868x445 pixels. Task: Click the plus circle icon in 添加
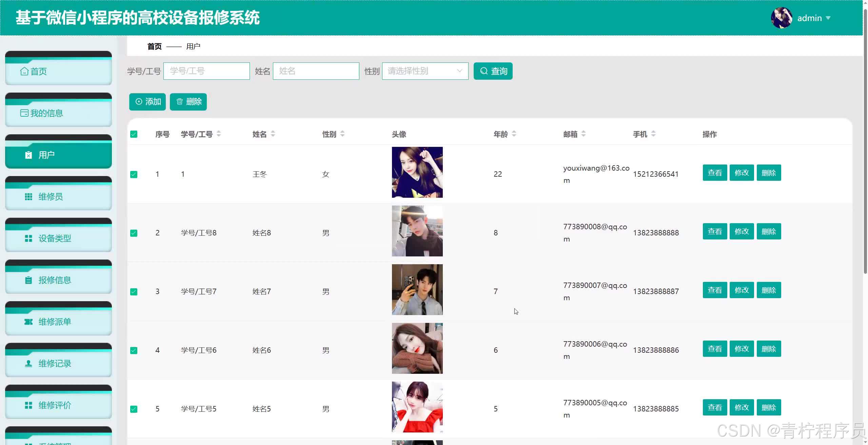click(139, 101)
